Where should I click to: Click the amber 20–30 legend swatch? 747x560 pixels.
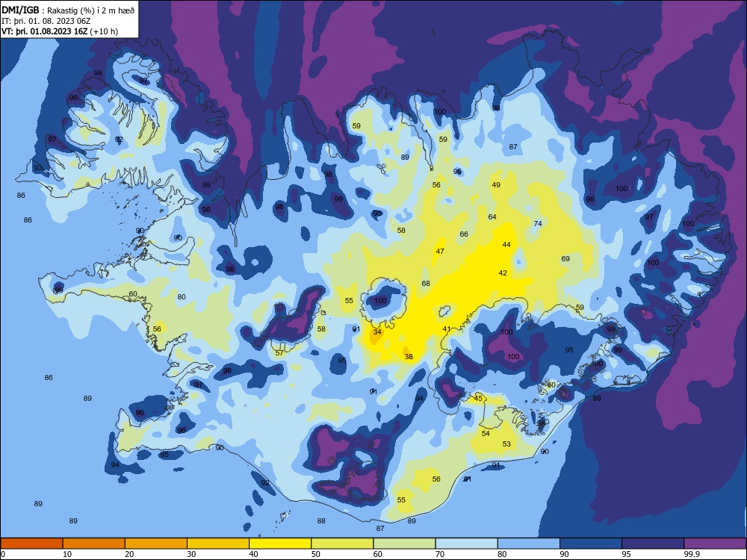(156, 544)
